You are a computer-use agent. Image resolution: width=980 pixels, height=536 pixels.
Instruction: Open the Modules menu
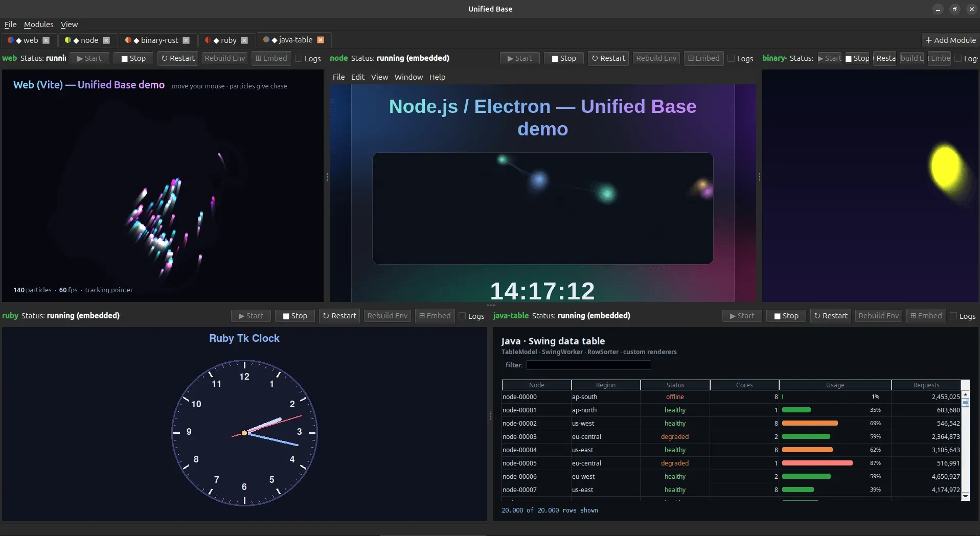(x=38, y=25)
